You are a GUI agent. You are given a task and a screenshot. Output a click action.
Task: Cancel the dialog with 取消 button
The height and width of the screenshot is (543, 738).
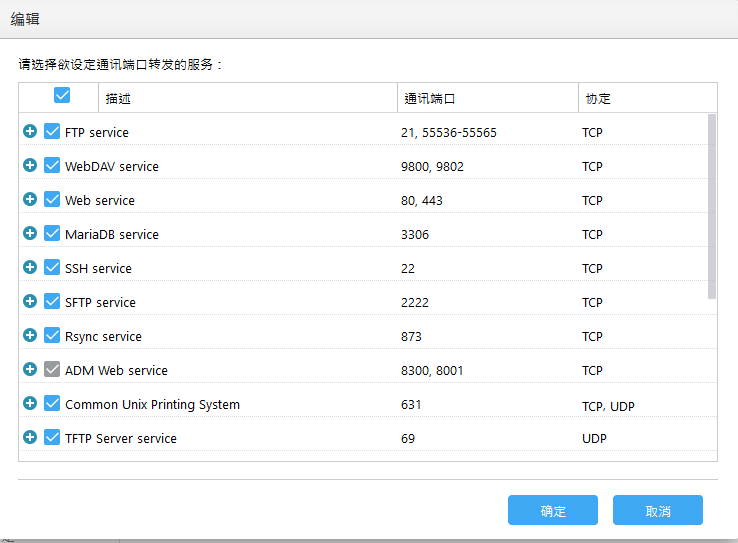[x=658, y=510]
